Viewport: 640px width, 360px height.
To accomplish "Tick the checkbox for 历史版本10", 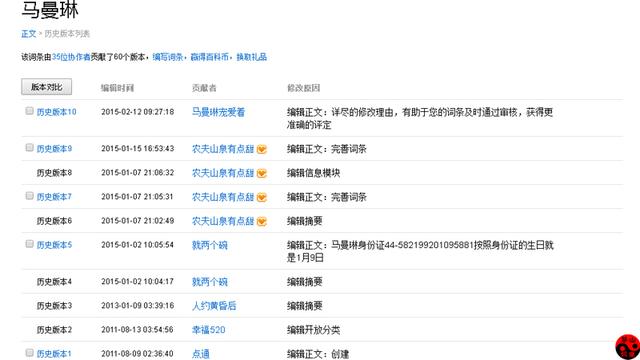I will [x=29, y=111].
